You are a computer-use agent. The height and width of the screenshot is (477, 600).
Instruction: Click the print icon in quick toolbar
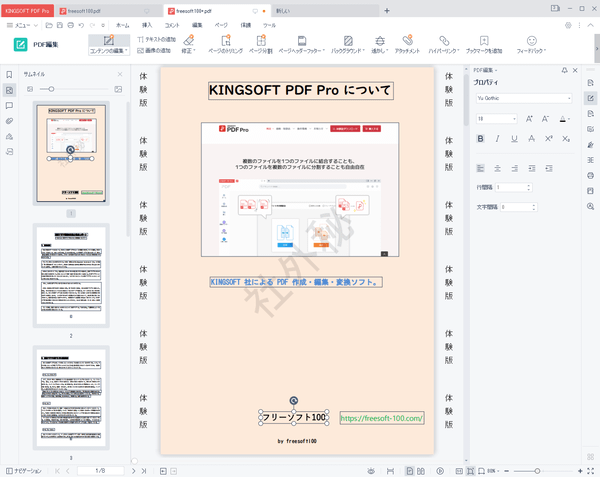pos(70,25)
